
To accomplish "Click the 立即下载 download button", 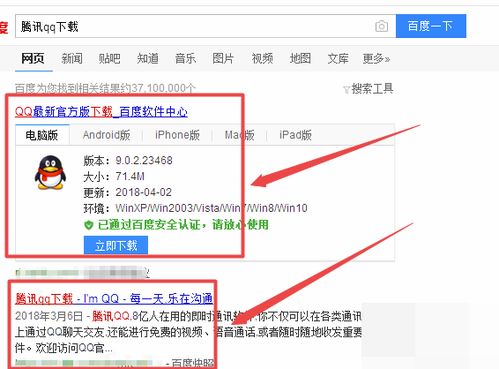I will click(116, 246).
